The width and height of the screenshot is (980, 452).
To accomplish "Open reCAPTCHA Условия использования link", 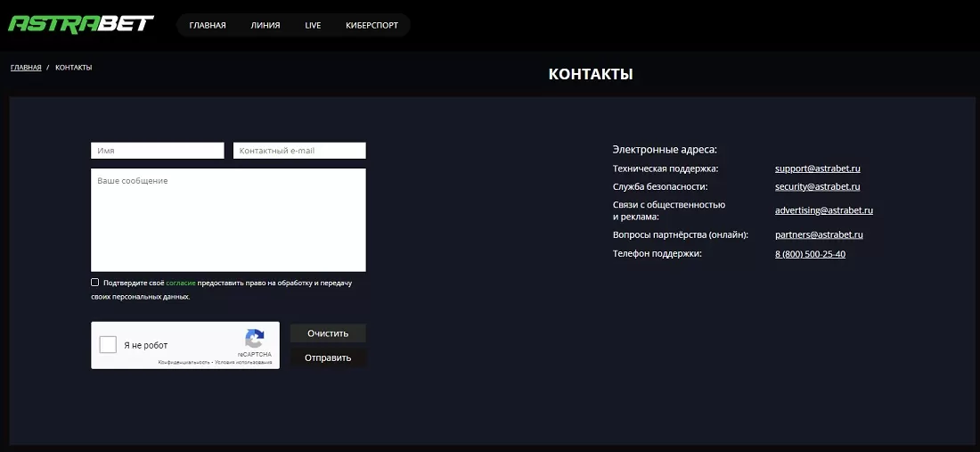I will pos(243,363).
